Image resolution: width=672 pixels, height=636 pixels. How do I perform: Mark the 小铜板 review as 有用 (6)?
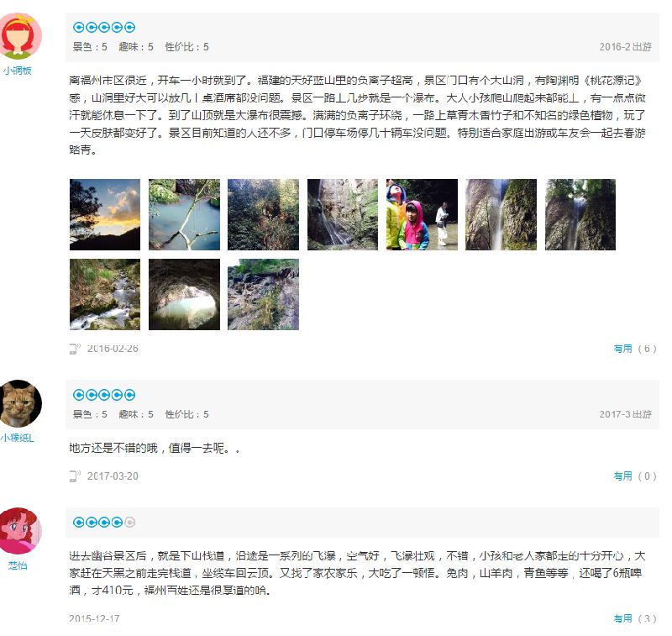point(635,349)
